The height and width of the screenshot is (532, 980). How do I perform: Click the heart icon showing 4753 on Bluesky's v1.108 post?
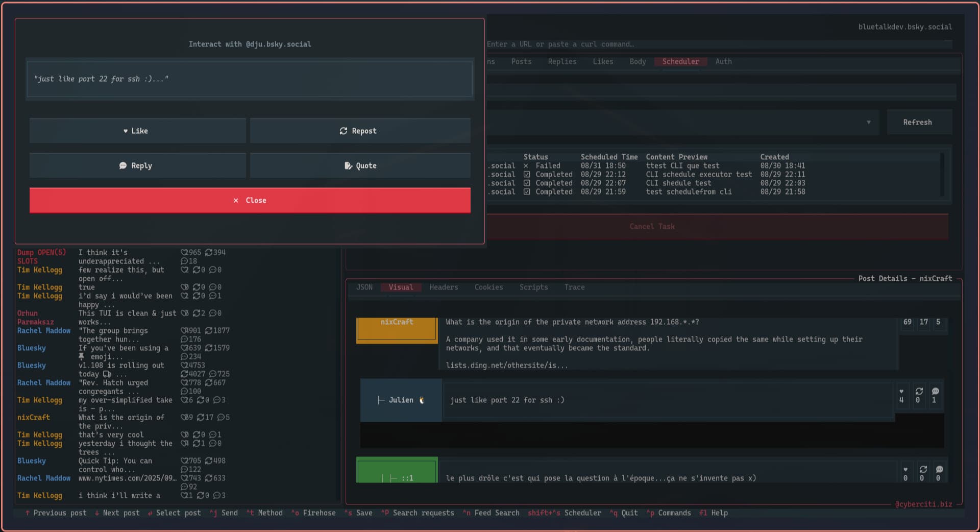tap(185, 365)
